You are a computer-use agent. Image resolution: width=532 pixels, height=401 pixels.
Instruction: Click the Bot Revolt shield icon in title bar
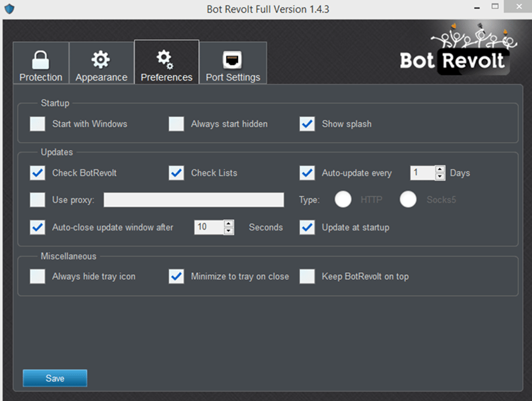point(9,9)
